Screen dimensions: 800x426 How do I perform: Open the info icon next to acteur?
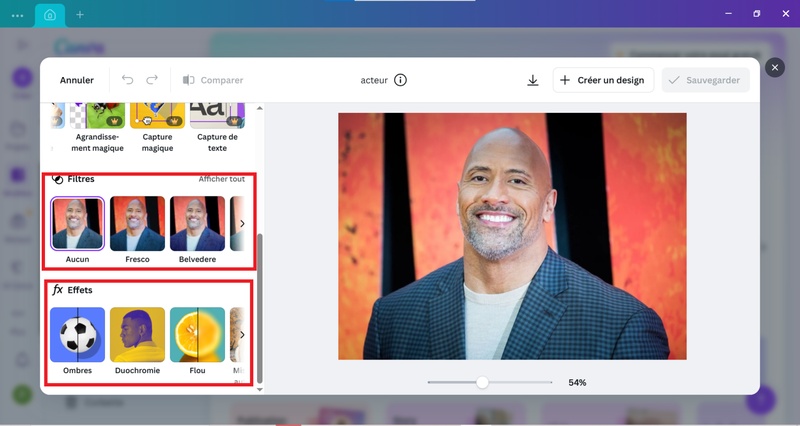(x=400, y=80)
